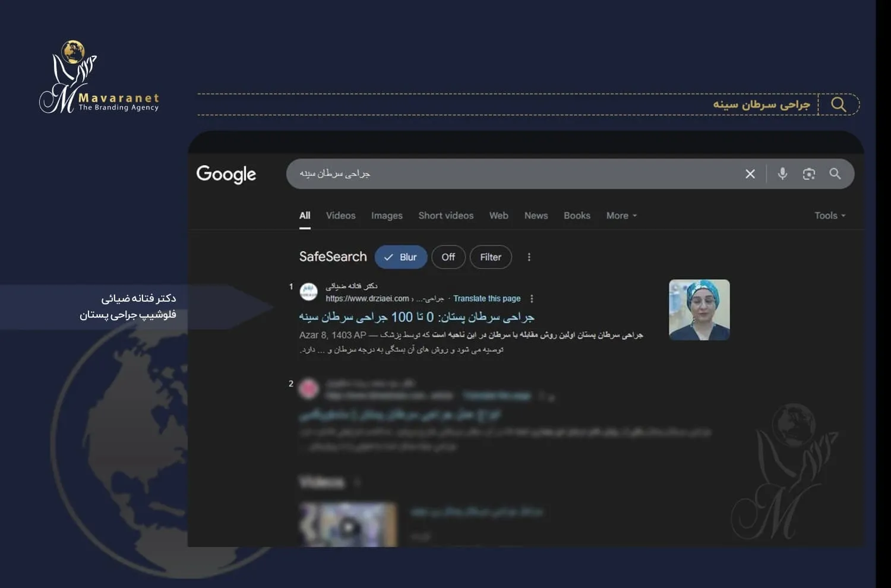
Task: Switch to the Images tab
Action: point(387,216)
